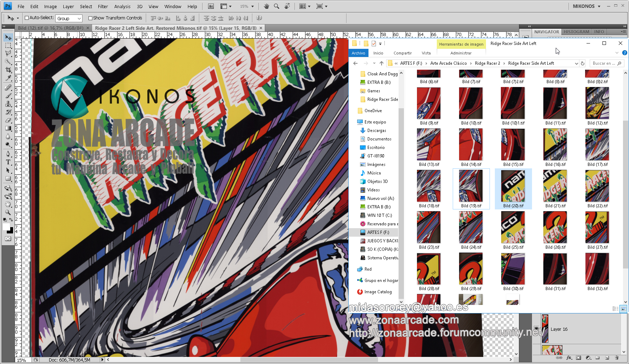Select the Bild (25).tif thumbnail
The image size is (629, 364).
coord(513,230)
